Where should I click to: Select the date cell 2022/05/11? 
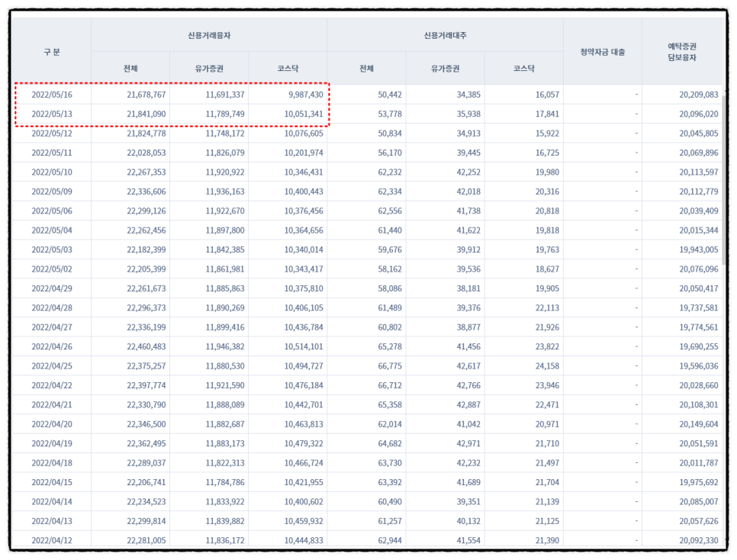coord(52,153)
